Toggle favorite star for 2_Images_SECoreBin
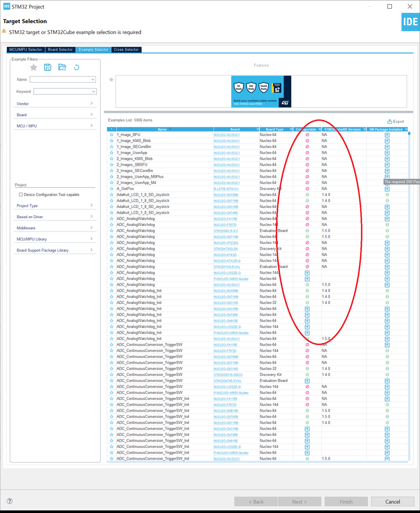This screenshot has width=420, height=513. coord(111,171)
